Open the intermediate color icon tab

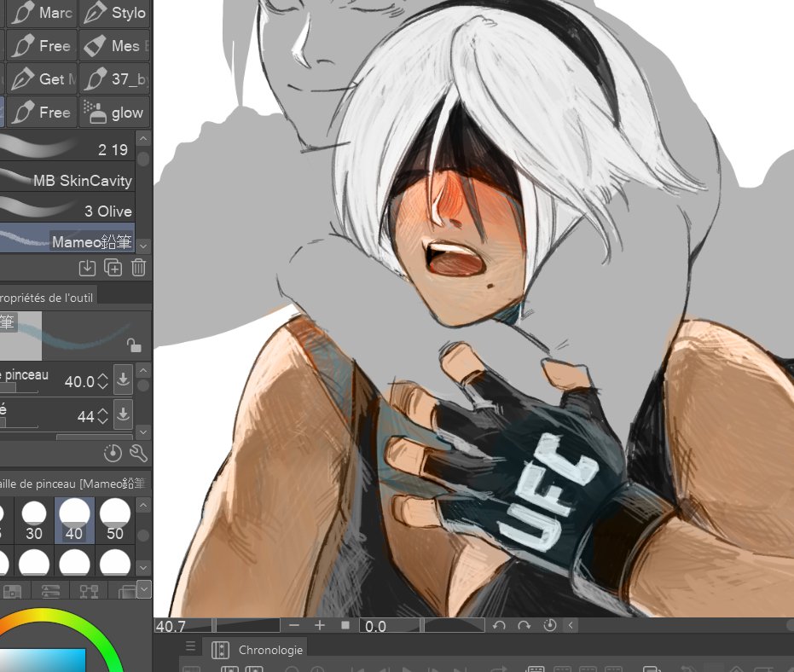[89, 590]
